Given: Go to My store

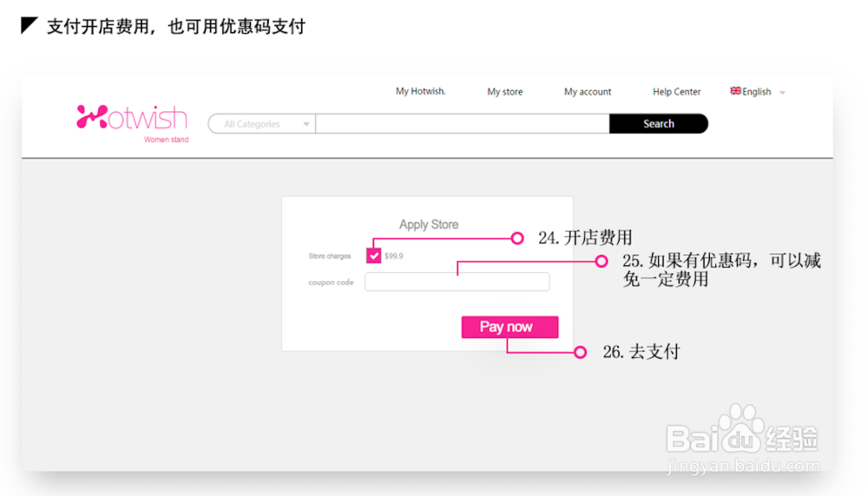Looking at the screenshot, I should point(505,92).
